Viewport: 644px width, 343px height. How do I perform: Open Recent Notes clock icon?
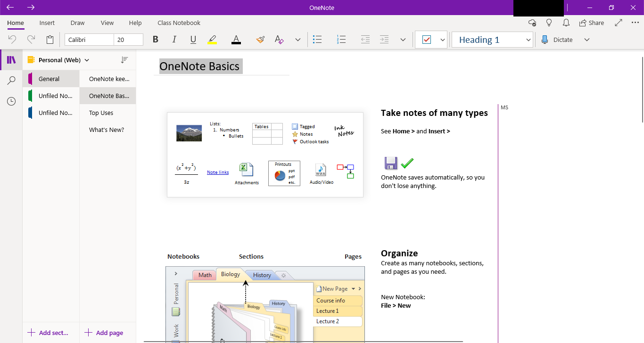pyautogui.click(x=12, y=101)
